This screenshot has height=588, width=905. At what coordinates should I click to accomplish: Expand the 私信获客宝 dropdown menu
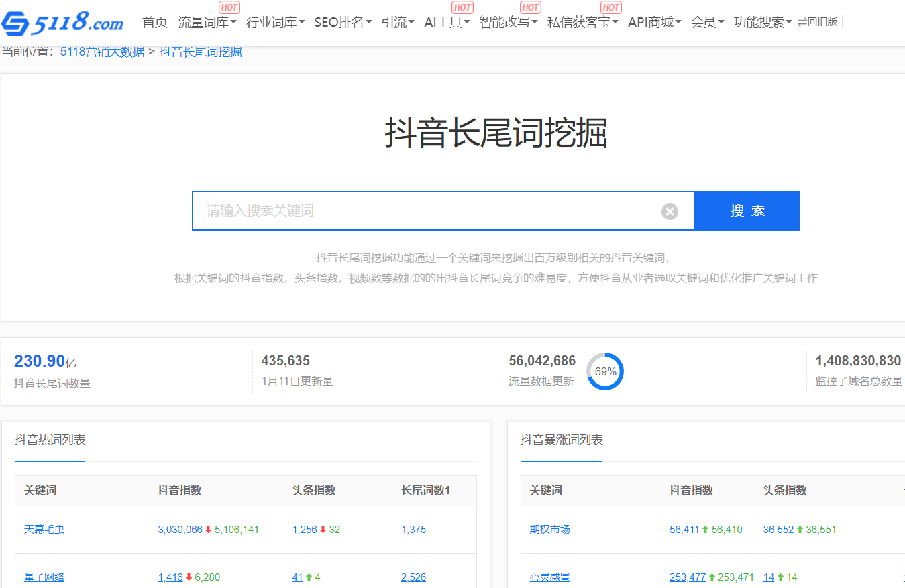pyautogui.click(x=583, y=22)
